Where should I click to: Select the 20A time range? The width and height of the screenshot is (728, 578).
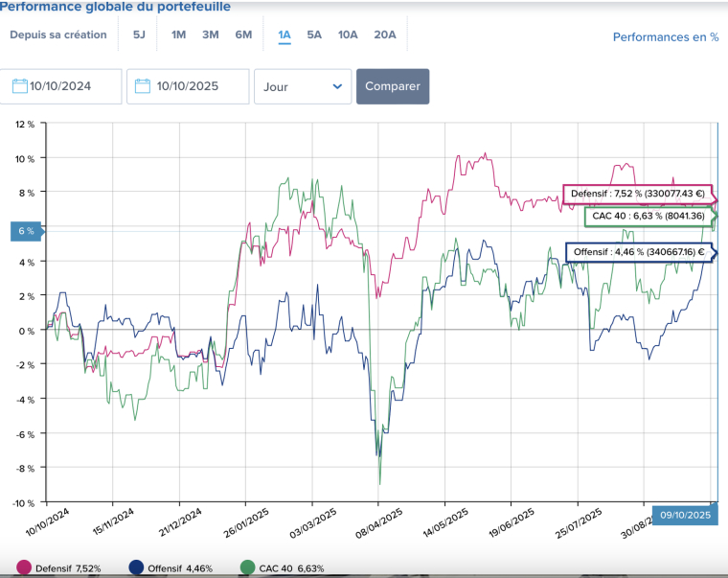(x=385, y=35)
